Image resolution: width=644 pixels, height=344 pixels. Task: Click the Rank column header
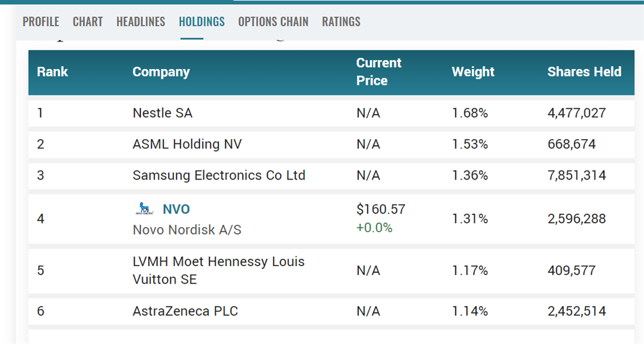[x=53, y=72]
